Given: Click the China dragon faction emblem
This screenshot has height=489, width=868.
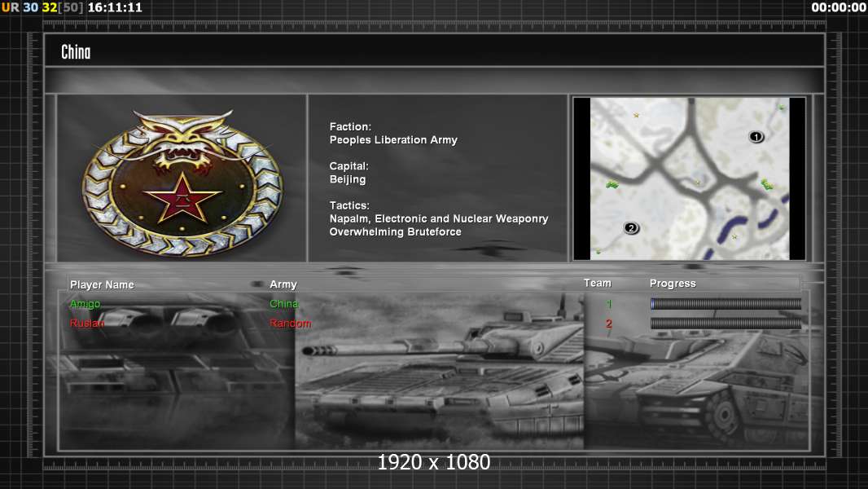Looking at the screenshot, I should (x=182, y=183).
